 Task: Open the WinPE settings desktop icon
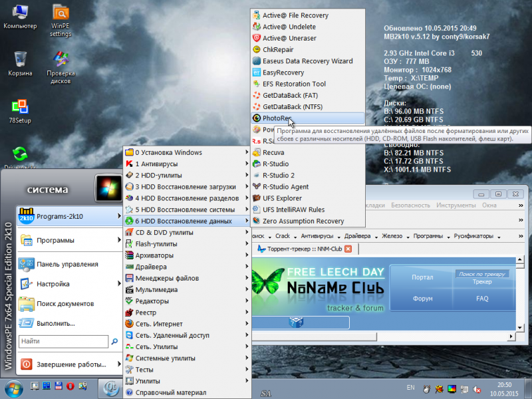click(x=61, y=21)
